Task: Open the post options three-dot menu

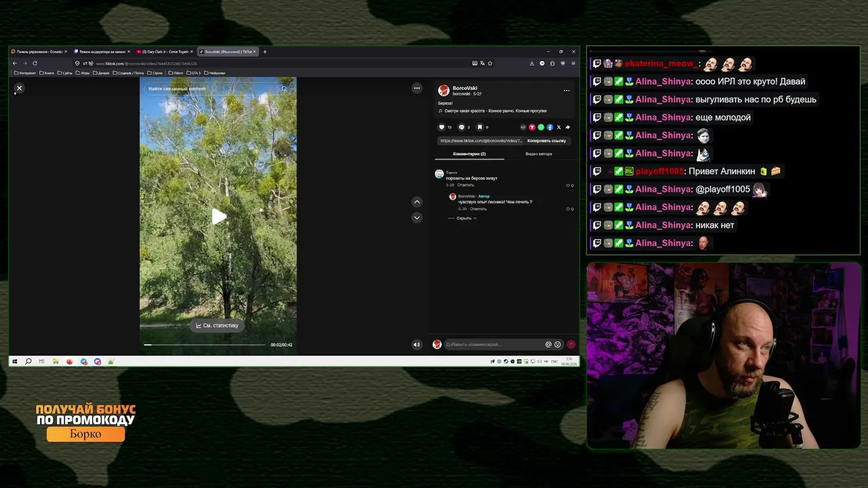Action: (x=566, y=90)
